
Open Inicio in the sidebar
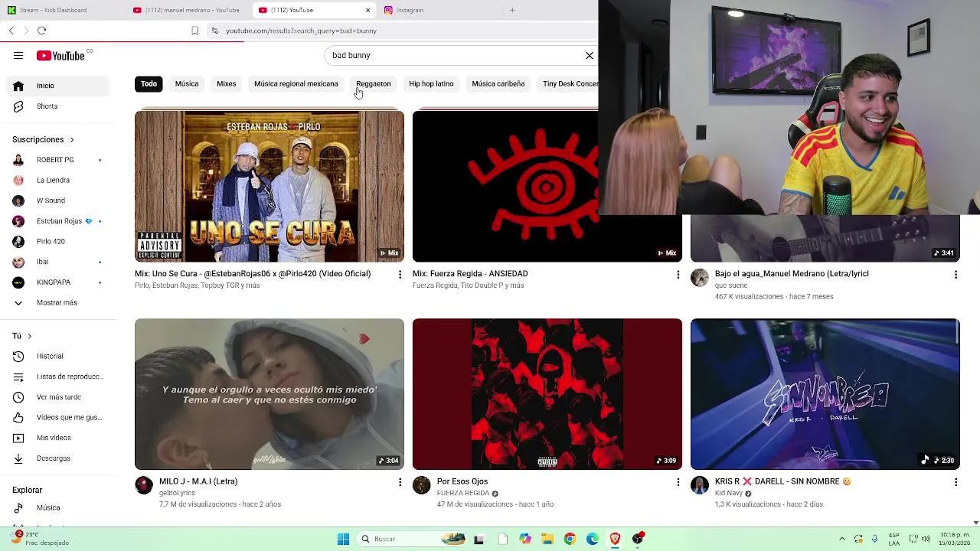[x=60, y=86]
